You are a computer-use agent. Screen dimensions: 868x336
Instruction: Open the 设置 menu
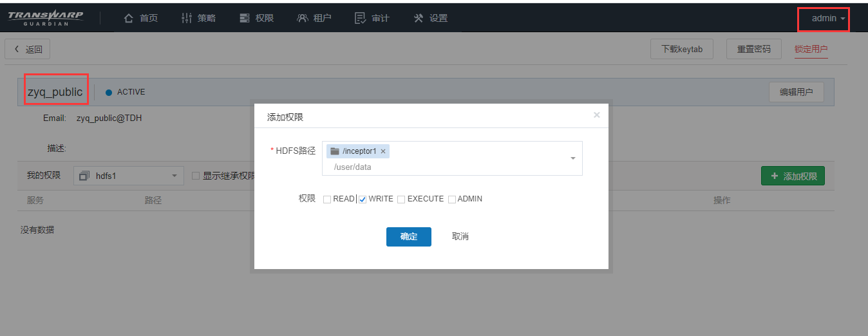click(x=431, y=18)
